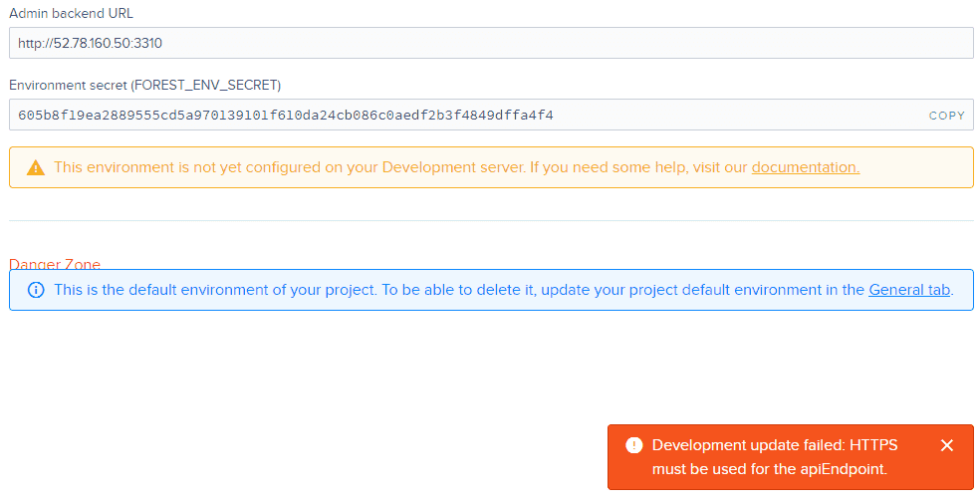Click the Danger Zone heading
Viewport: 980px width, 504px height.
coord(55,264)
